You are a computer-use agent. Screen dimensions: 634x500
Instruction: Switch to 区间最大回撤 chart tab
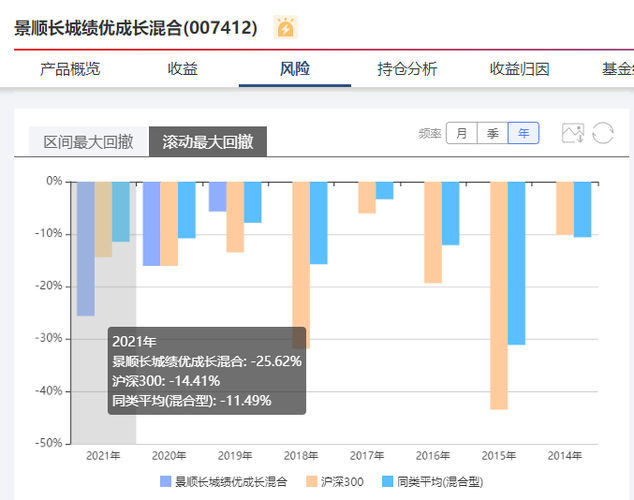click(88, 141)
